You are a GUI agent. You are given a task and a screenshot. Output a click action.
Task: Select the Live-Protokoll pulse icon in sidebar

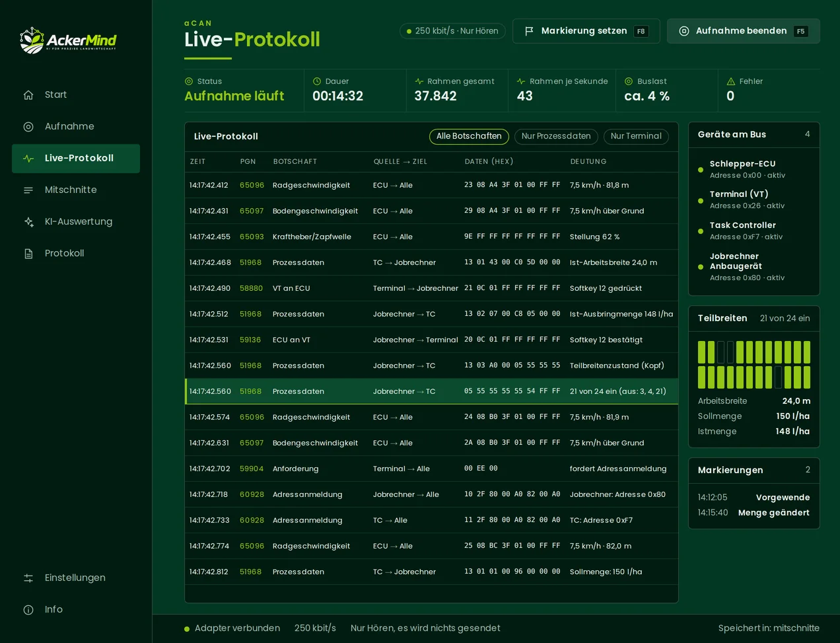click(28, 158)
